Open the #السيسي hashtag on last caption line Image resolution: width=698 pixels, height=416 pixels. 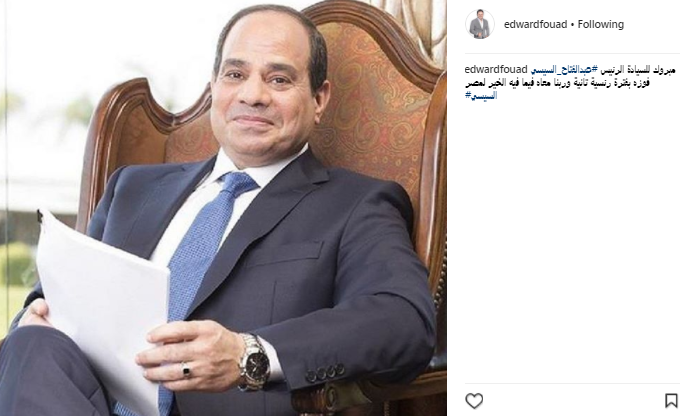coord(481,95)
